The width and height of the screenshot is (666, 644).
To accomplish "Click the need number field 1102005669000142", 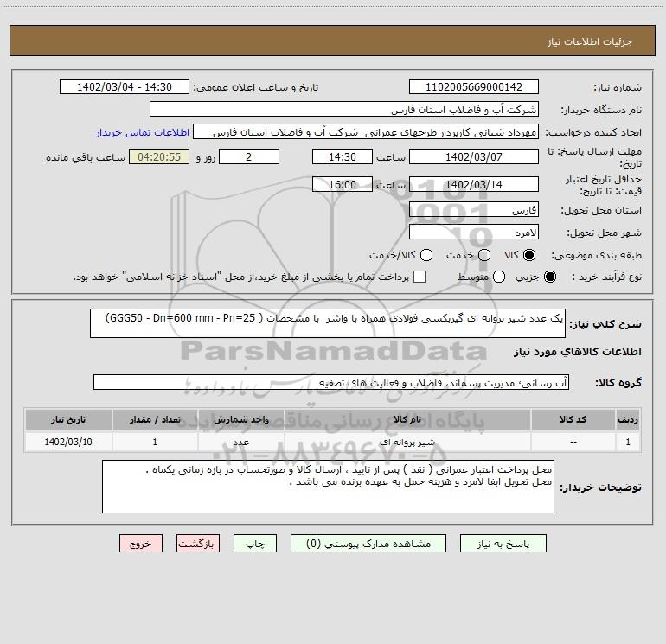I will pos(474,86).
